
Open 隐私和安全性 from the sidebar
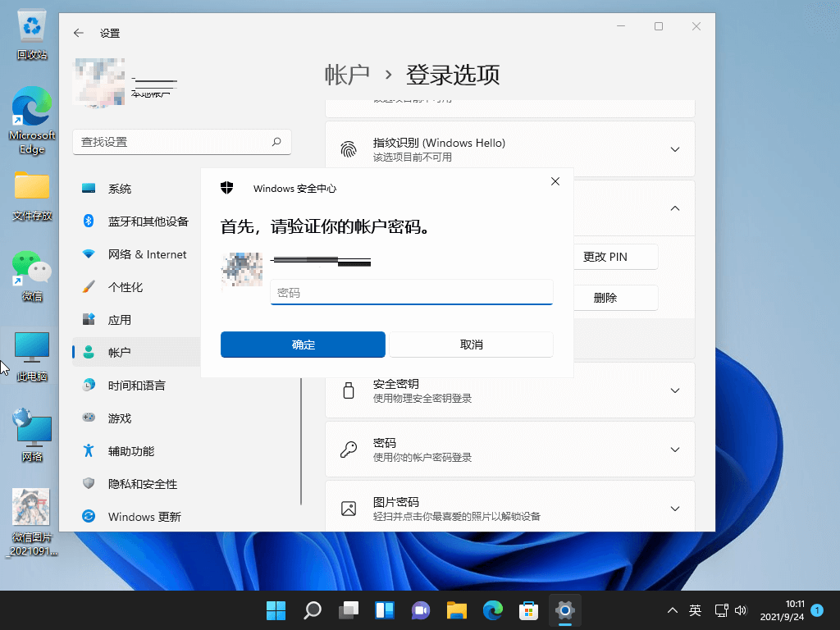click(136, 484)
